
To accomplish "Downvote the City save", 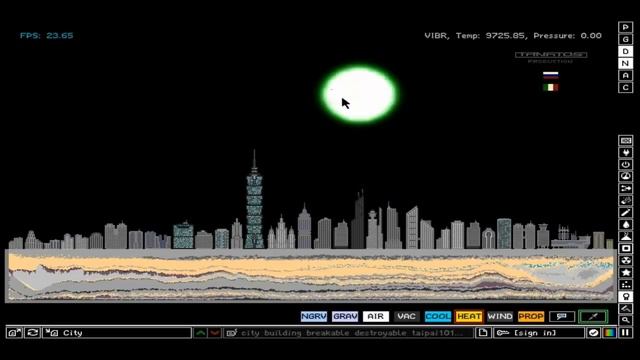I will 215,333.
